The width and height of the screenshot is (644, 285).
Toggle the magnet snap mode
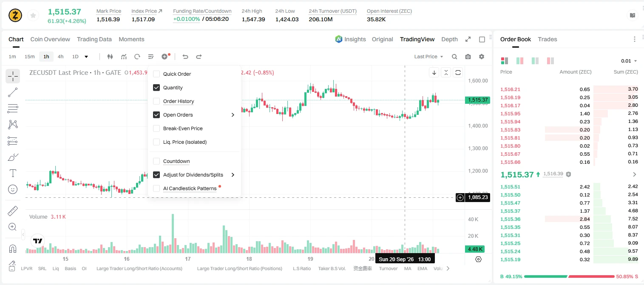(x=13, y=249)
